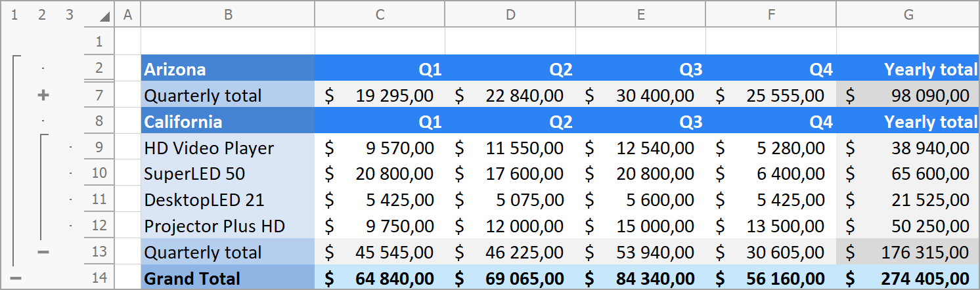Click outline level 1 button
The height and width of the screenshot is (290, 980).
14,14
